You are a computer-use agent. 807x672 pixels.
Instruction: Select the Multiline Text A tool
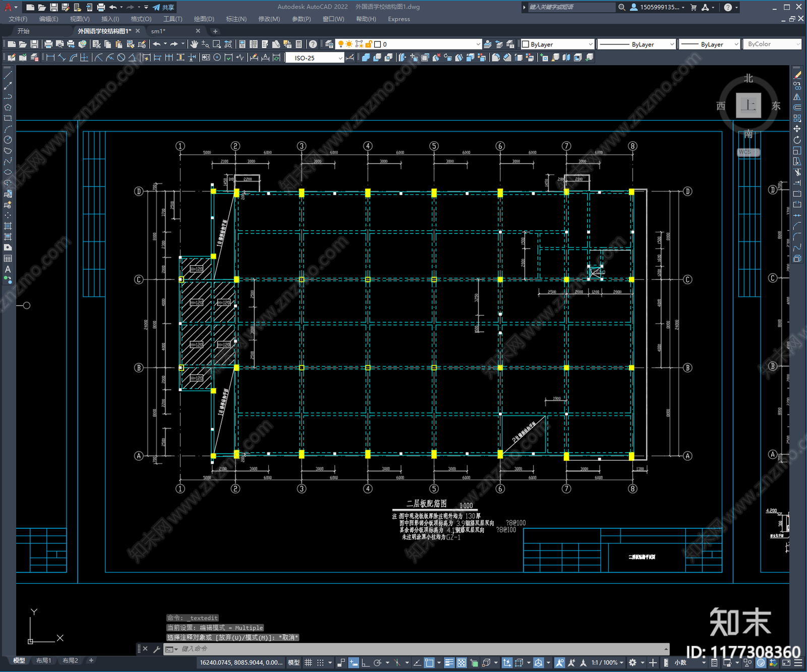8,269
